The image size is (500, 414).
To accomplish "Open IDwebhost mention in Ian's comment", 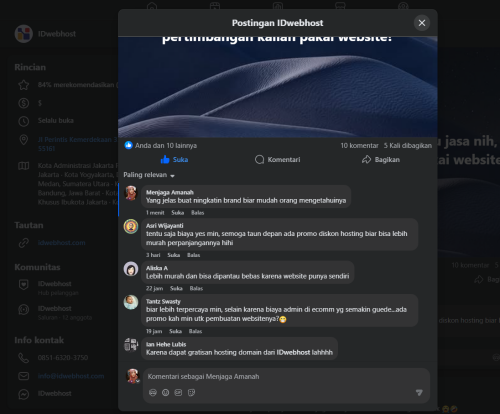I will (293, 353).
